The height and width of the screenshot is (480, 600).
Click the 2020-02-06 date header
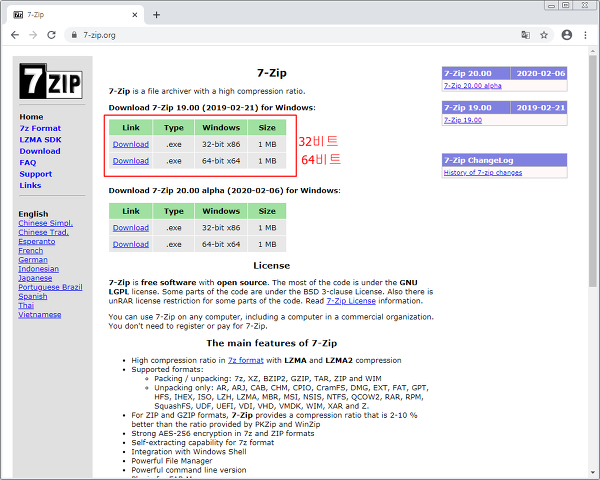539,73
